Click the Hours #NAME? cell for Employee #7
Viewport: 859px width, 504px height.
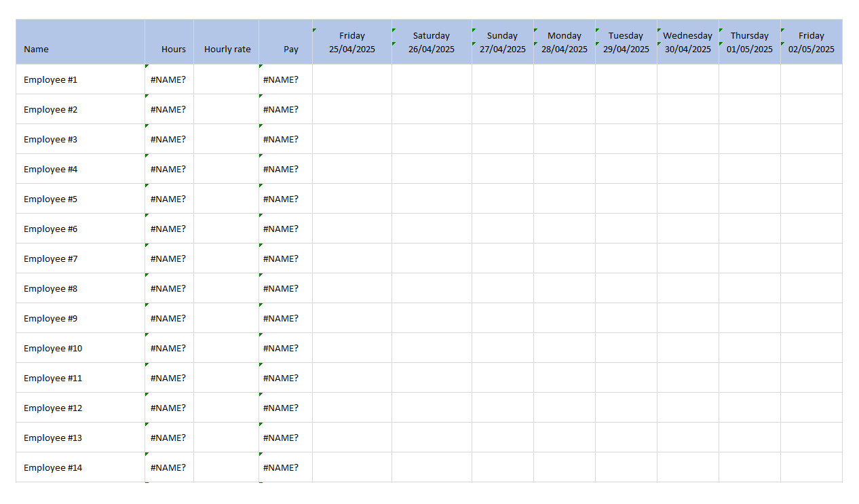click(169, 258)
